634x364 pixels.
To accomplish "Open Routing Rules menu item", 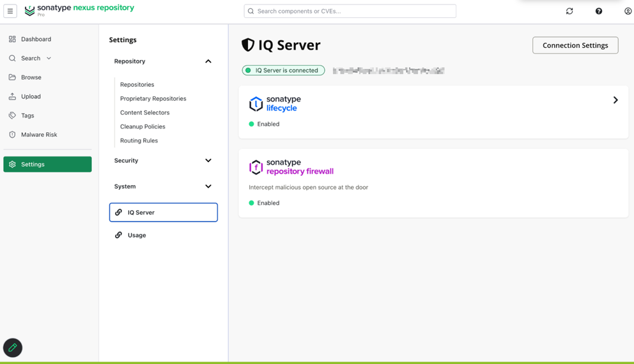I will (139, 140).
